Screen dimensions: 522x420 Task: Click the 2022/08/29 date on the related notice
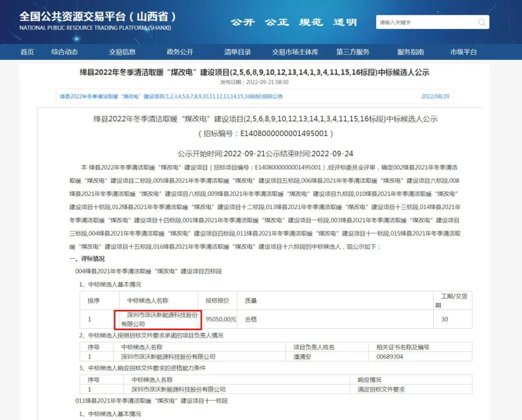coord(435,97)
